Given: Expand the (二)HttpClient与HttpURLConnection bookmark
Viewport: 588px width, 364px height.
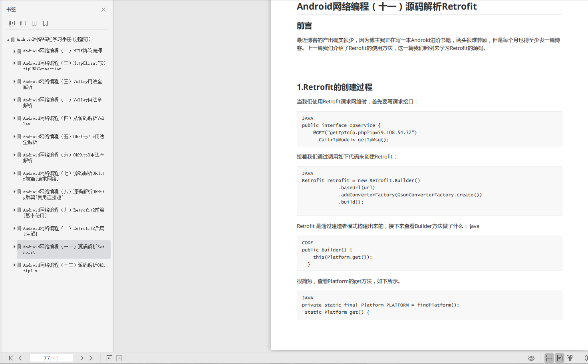Looking at the screenshot, I should tap(14, 63).
